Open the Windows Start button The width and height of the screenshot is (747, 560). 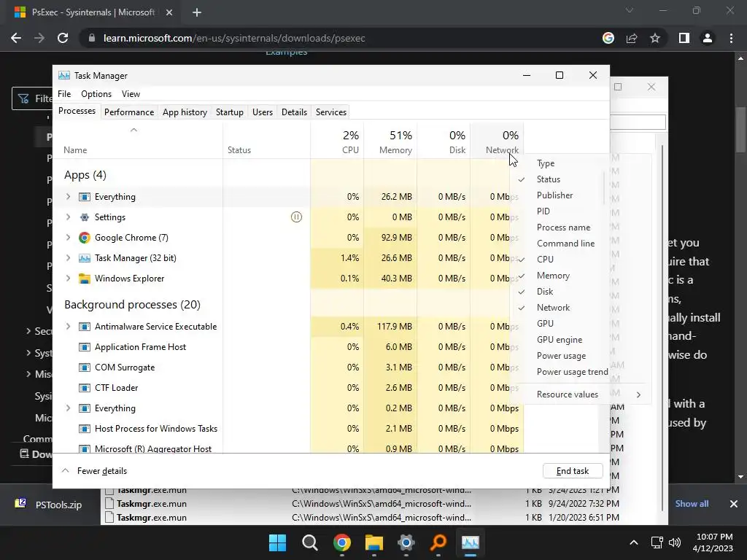(277, 542)
